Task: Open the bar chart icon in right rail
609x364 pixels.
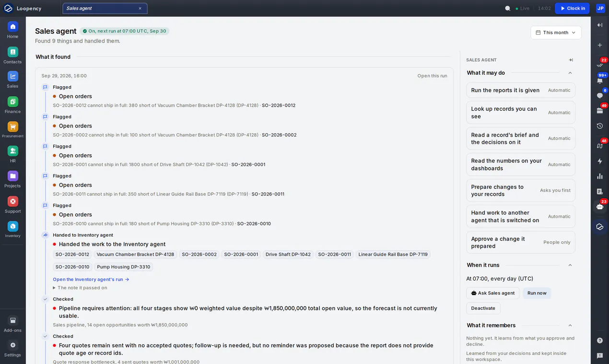Action: click(x=600, y=176)
